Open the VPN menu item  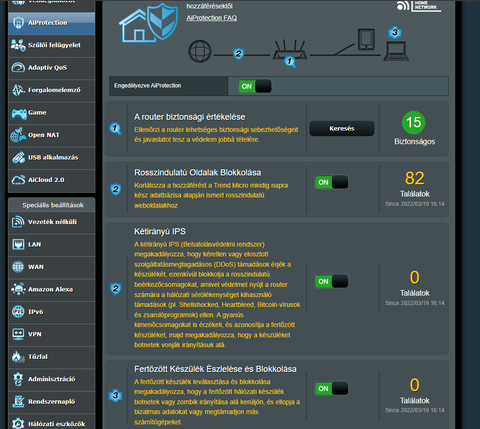click(x=52, y=334)
